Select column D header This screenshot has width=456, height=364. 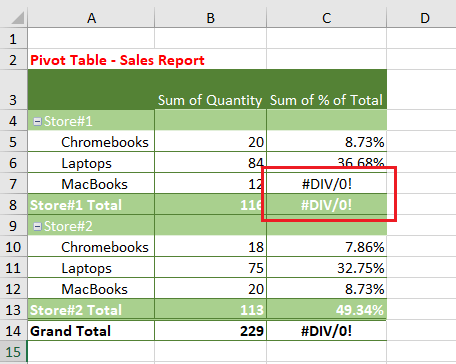click(422, 18)
